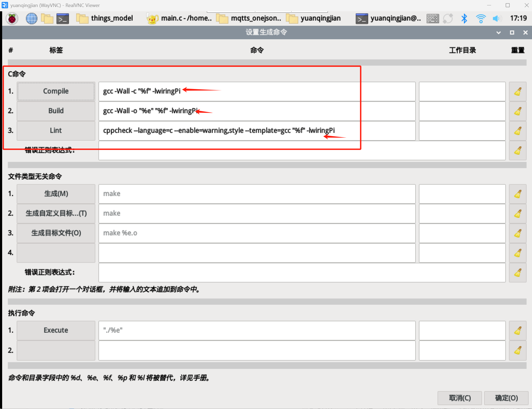This screenshot has height=409, width=532.
Task: Reset the Execute command with its broom icon
Action: pos(517,330)
